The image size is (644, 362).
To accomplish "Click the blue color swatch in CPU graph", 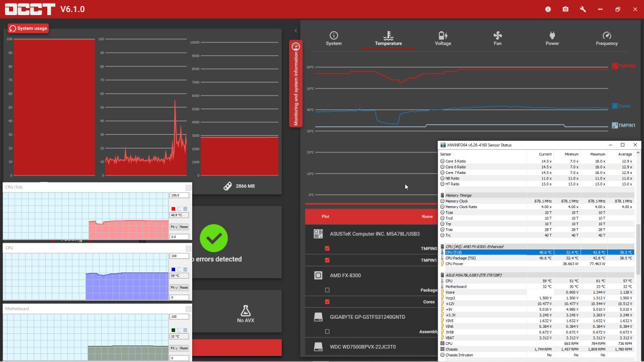I will click(173, 269).
